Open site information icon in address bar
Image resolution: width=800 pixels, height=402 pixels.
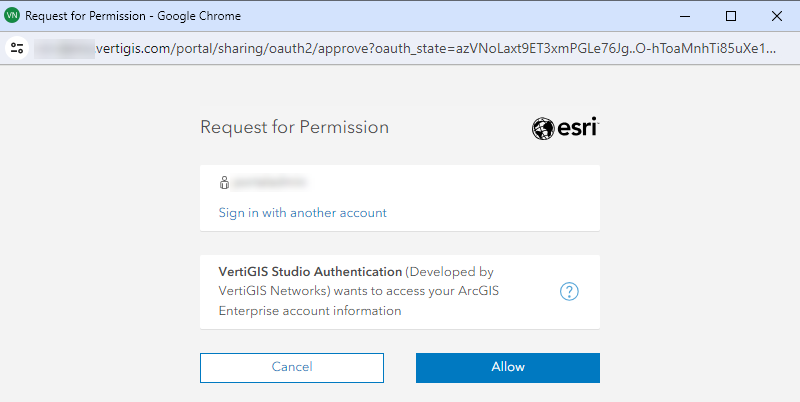click(x=17, y=48)
